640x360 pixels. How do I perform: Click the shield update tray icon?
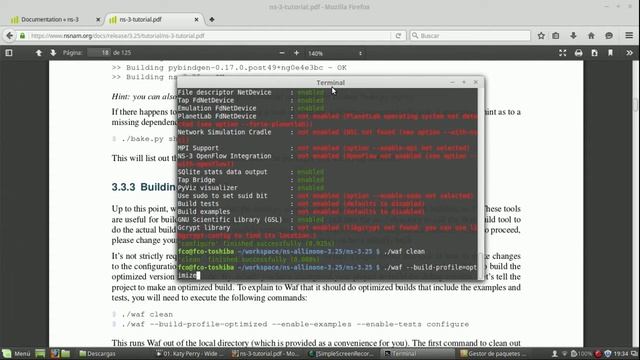pyautogui.click(x=608, y=353)
